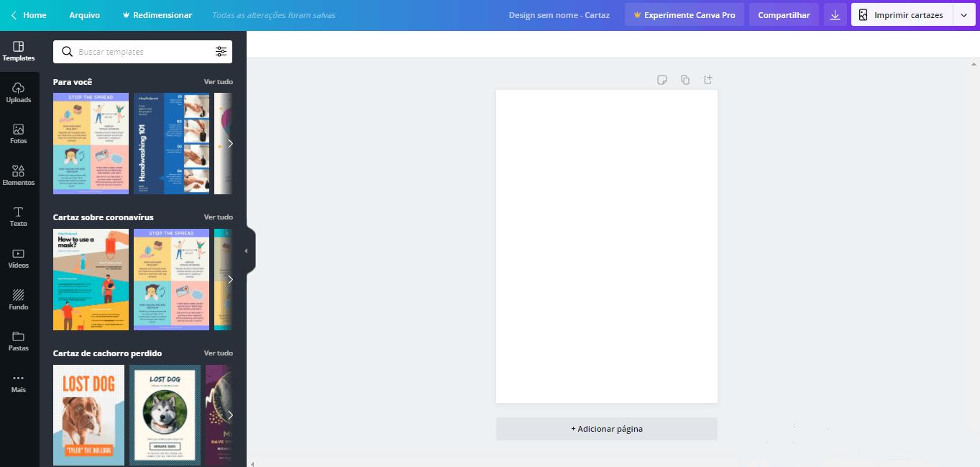The image size is (980, 467).
Task: Click the add new page icon above canvas
Action: pyautogui.click(x=707, y=80)
